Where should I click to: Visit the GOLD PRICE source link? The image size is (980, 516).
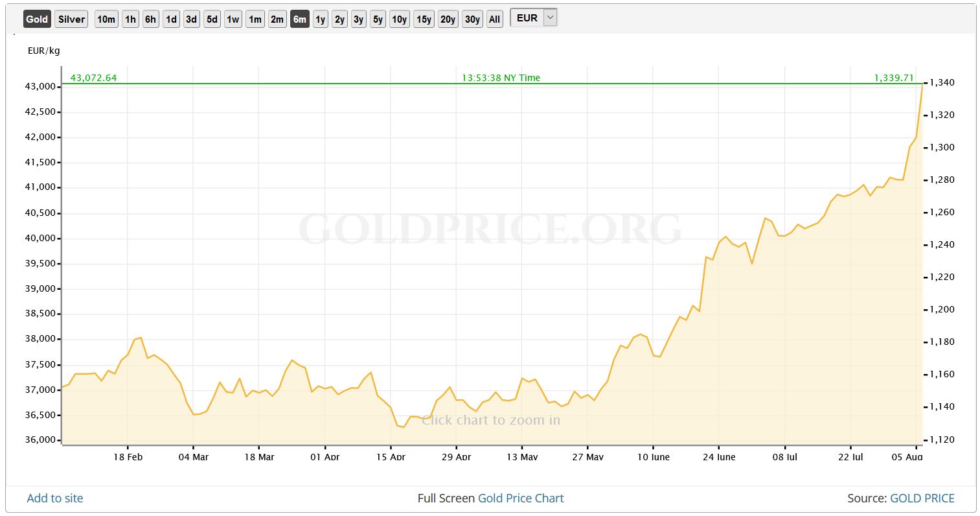point(922,498)
